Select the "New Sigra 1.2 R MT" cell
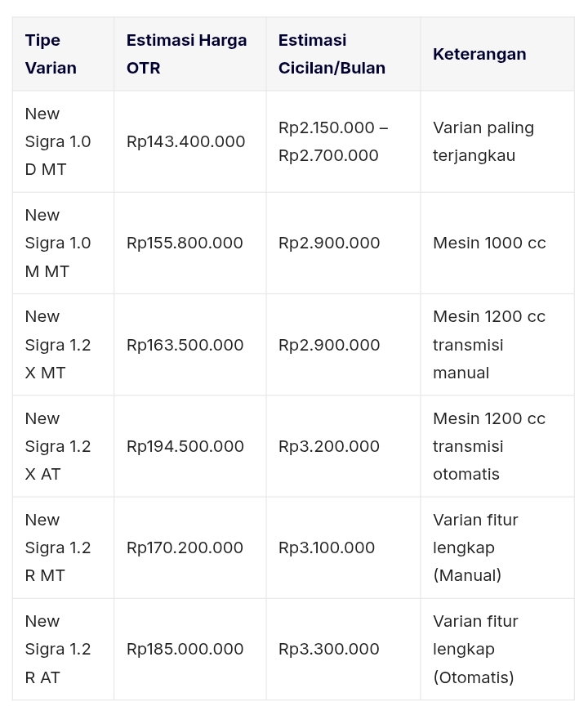Image resolution: width=588 pixels, height=715 pixels. pos(58,547)
